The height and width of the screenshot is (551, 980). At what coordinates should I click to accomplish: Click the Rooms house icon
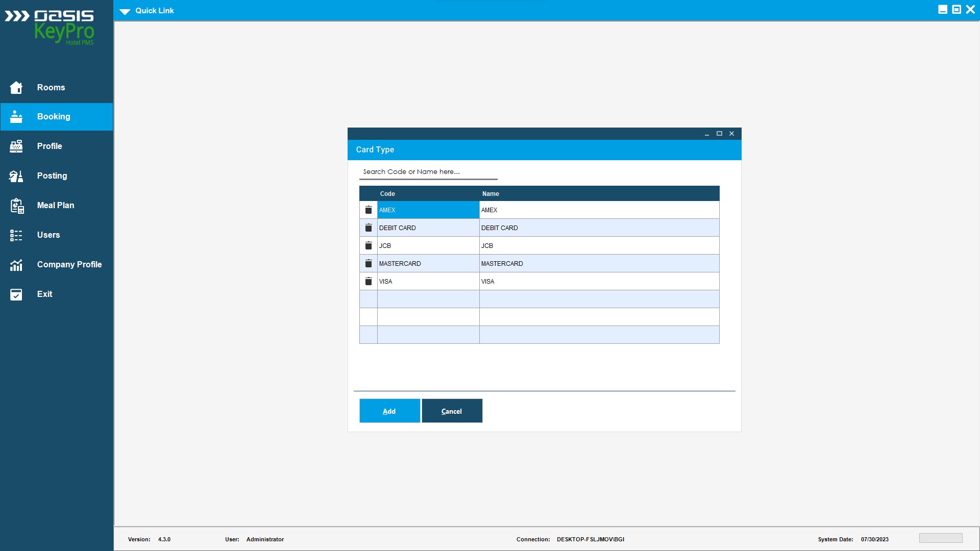(x=16, y=88)
